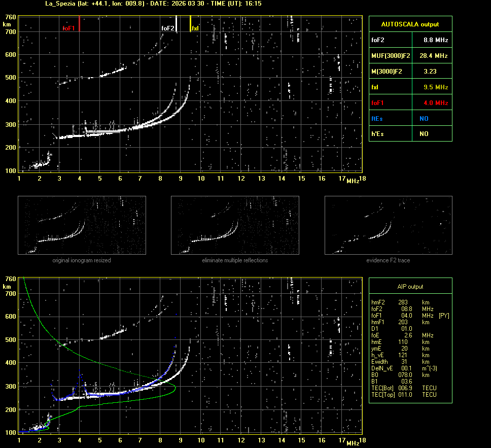
Task: Click the blue ftEs row label
Action: [377, 118]
